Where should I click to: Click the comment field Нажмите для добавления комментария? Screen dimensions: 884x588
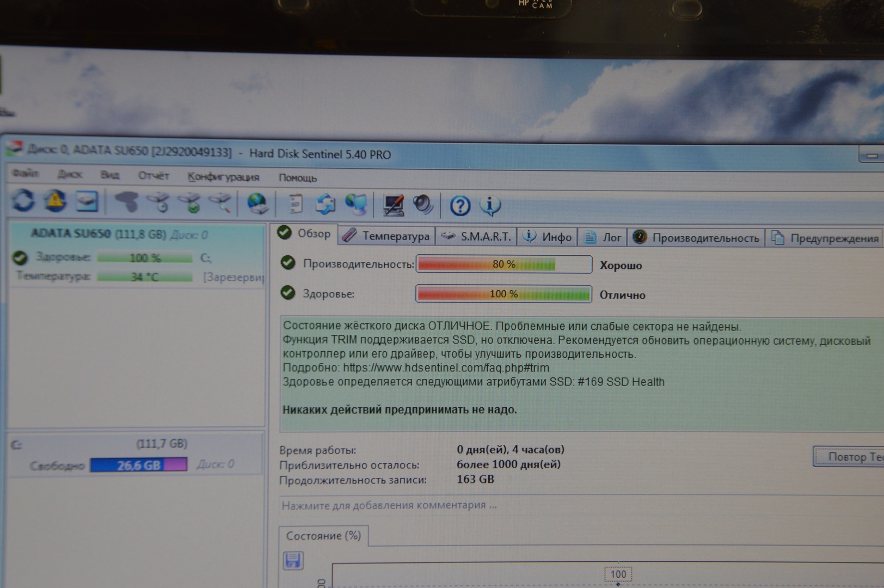pos(580,505)
